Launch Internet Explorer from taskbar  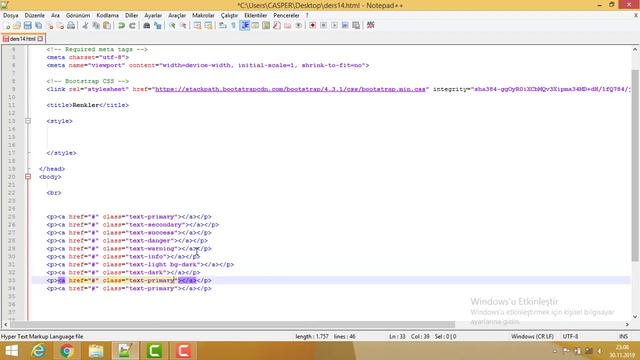pyautogui.click(x=38, y=351)
